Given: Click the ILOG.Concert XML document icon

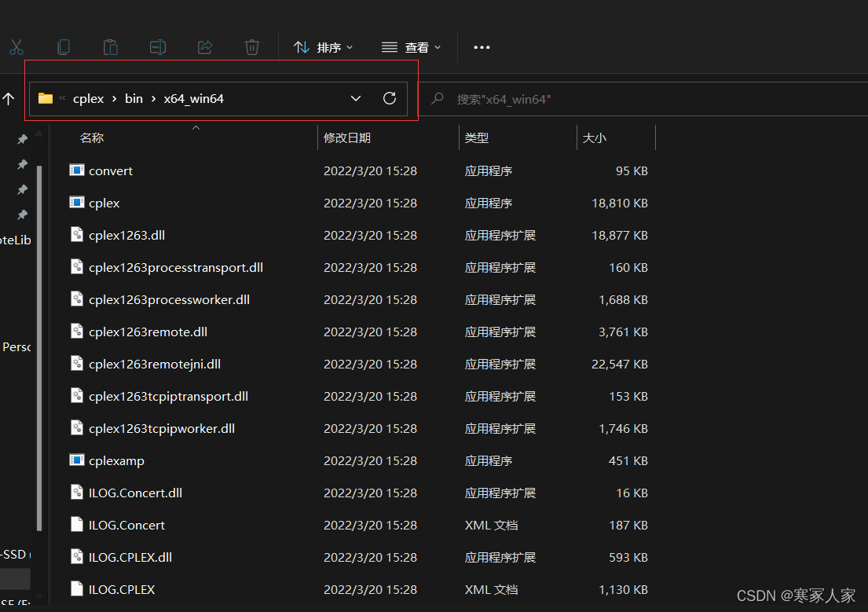Looking at the screenshot, I should (x=77, y=524).
